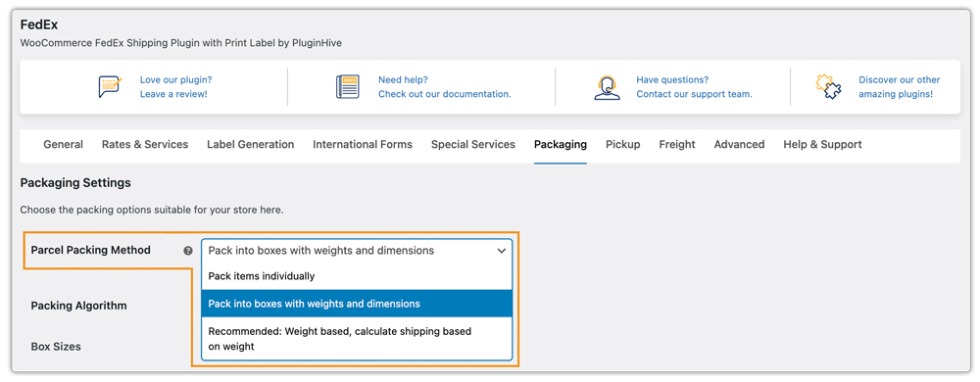Click the documentation book icon
Image resolution: width=980 pixels, height=382 pixels.
(348, 87)
